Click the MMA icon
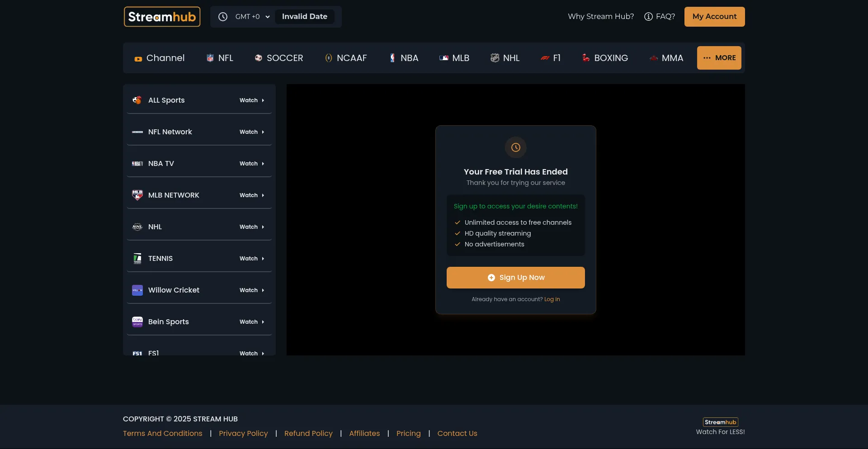 654,58
